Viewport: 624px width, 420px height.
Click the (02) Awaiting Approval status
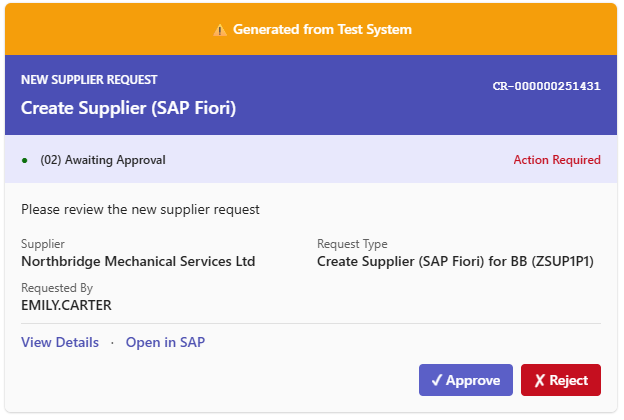point(103,160)
